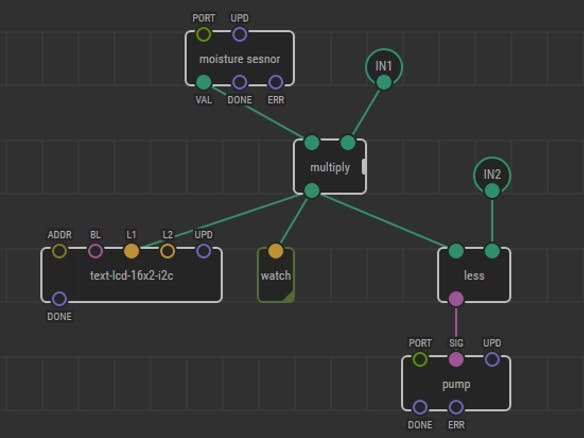Screen dimensions: 584x438
Task: Click the IN2 input terminal node
Action: pyautogui.click(x=492, y=176)
